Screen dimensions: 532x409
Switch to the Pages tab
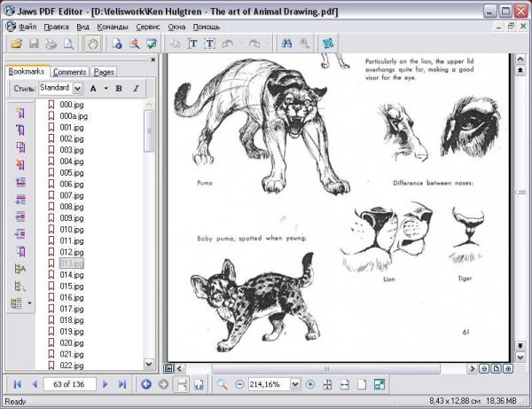click(105, 72)
